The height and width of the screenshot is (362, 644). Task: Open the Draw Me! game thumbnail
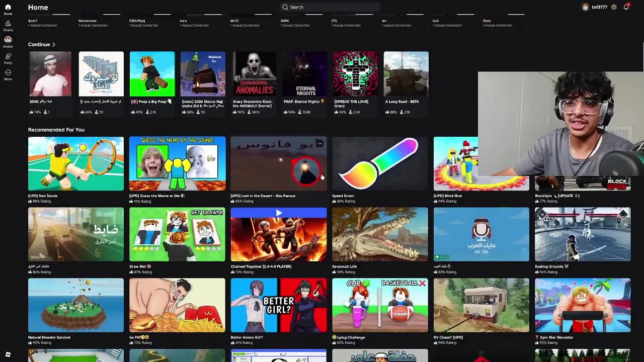[177, 235]
